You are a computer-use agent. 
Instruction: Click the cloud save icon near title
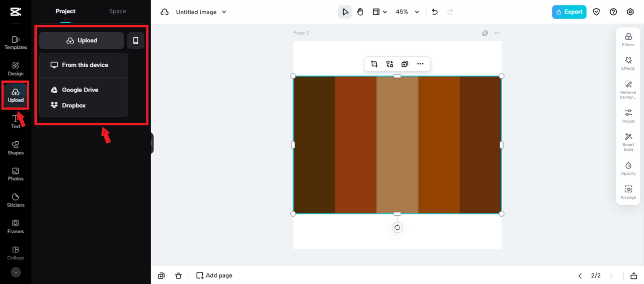tap(165, 12)
